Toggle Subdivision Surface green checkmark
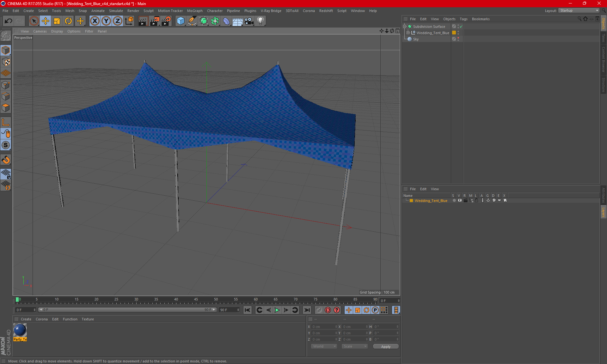The width and height of the screenshot is (607, 364). pyautogui.click(x=461, y=27)
